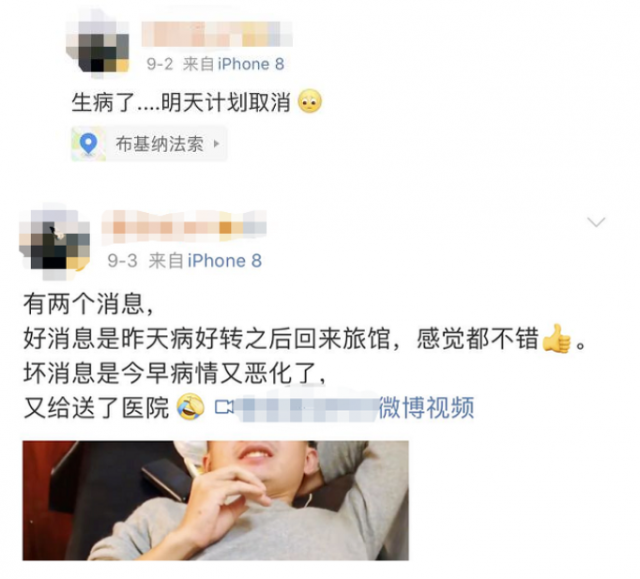Click the blue map pin location icon

[x=88, y=144]
